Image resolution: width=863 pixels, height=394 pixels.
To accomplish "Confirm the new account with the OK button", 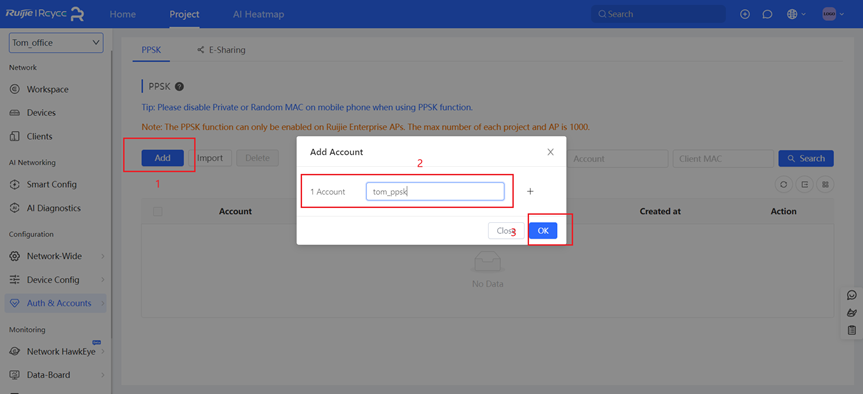I will (x=543, y=231).
